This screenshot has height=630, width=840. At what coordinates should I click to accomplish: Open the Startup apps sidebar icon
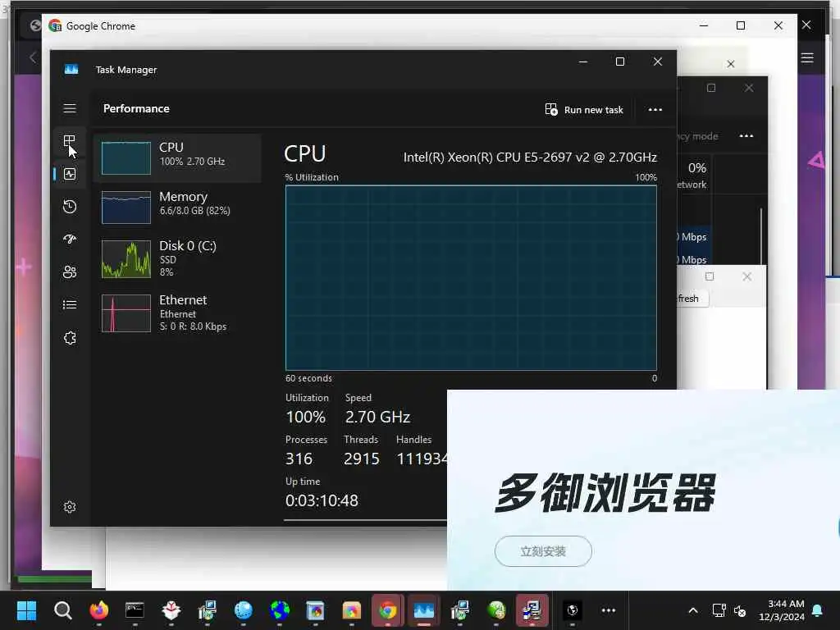click(70, 240)
